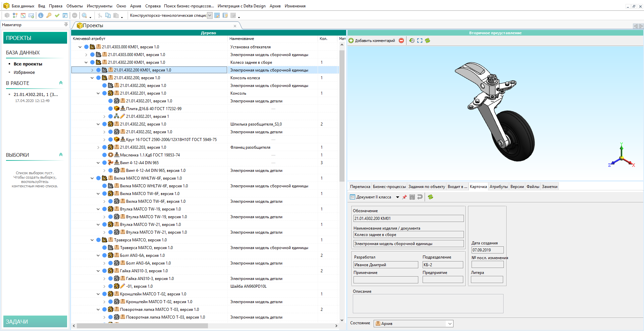Click the envelope icon with green plus
644x331 pixels.
(31, 15)
